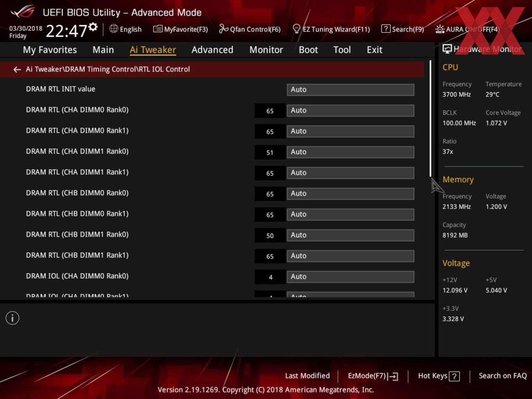Click EZ Tuning Wizard bulb icon
The image size is (532, 399).
pyautogui.click(x=297, y=29)
